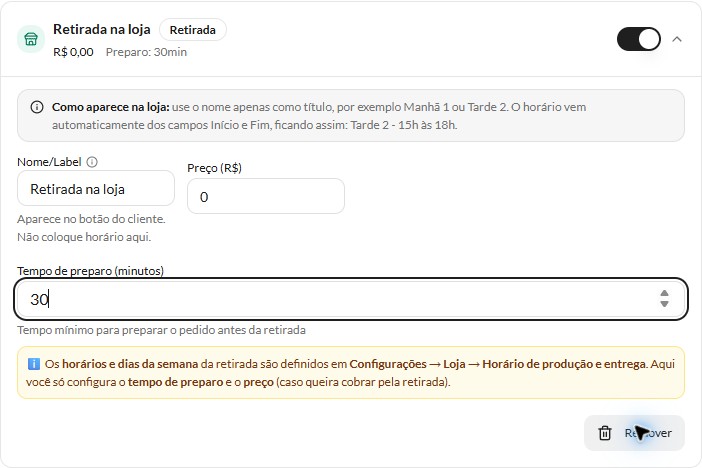Click the 'Preparo: 30min' text

146,52
